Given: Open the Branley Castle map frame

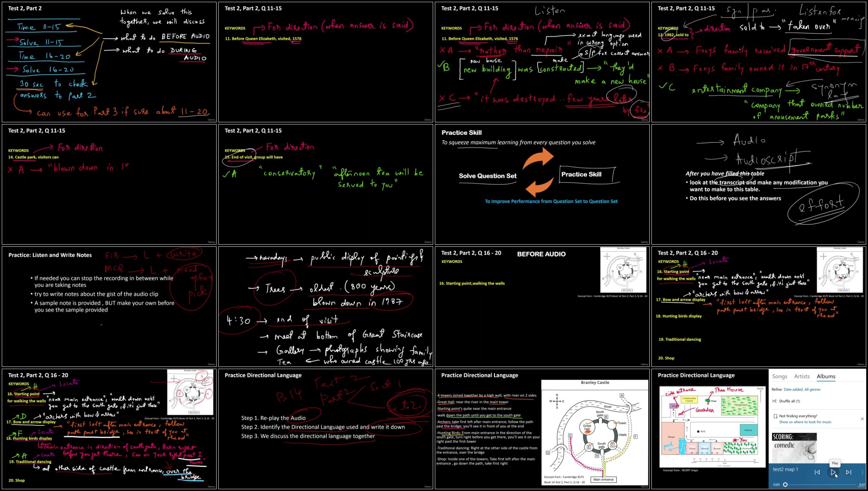Looking at the screenshot, I should (542, 429).
